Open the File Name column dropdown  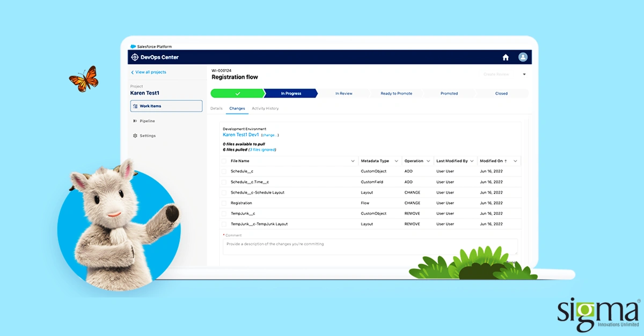(x=353, y=161)
